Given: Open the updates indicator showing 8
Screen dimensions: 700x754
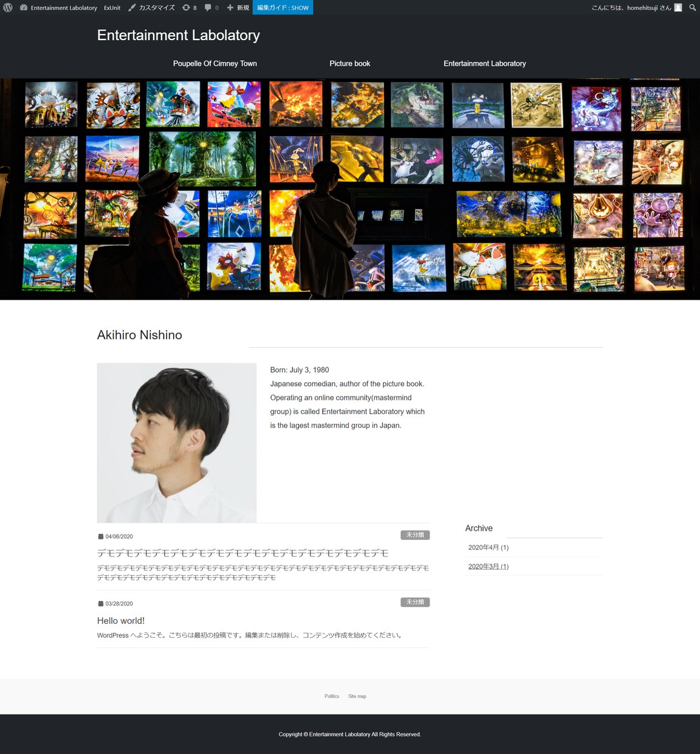Looking at the screenshot, I should [189, 7].
